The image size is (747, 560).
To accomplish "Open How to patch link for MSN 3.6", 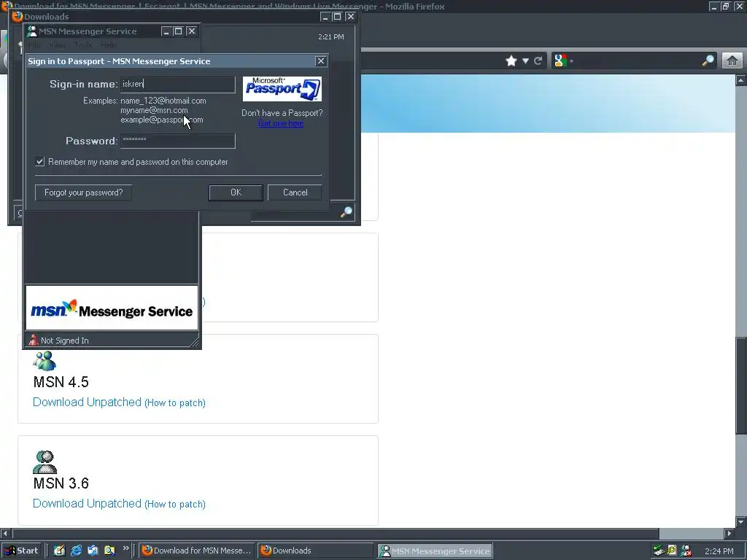I will point(175,505).
